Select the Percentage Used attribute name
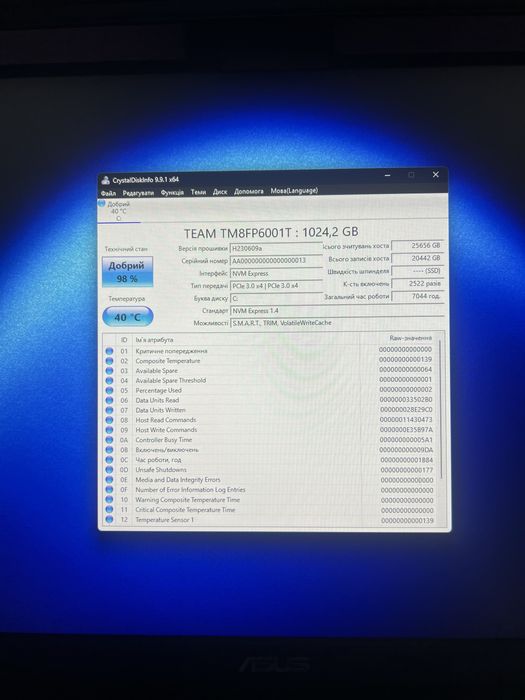This screenshot has height=700, width=525. tap(158, 390)
